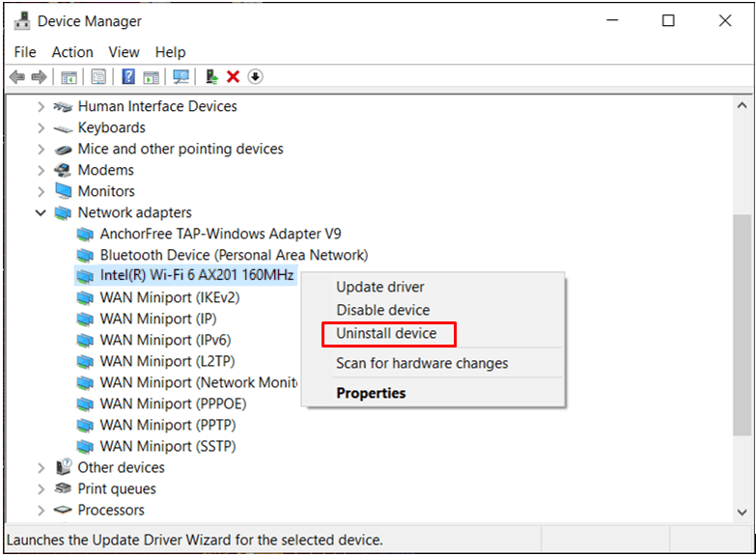Select the Monitors category label
Screen dimensions: 756x556
point(106,191)
